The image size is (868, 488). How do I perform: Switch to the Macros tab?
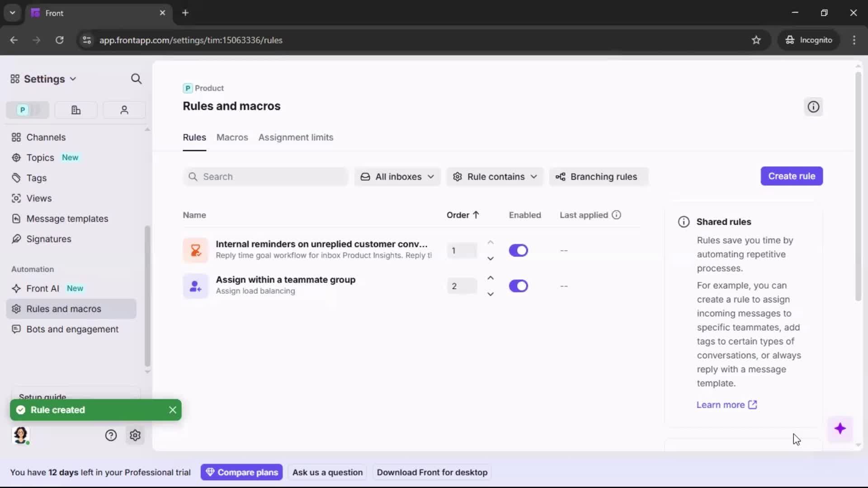click(232, 137)
